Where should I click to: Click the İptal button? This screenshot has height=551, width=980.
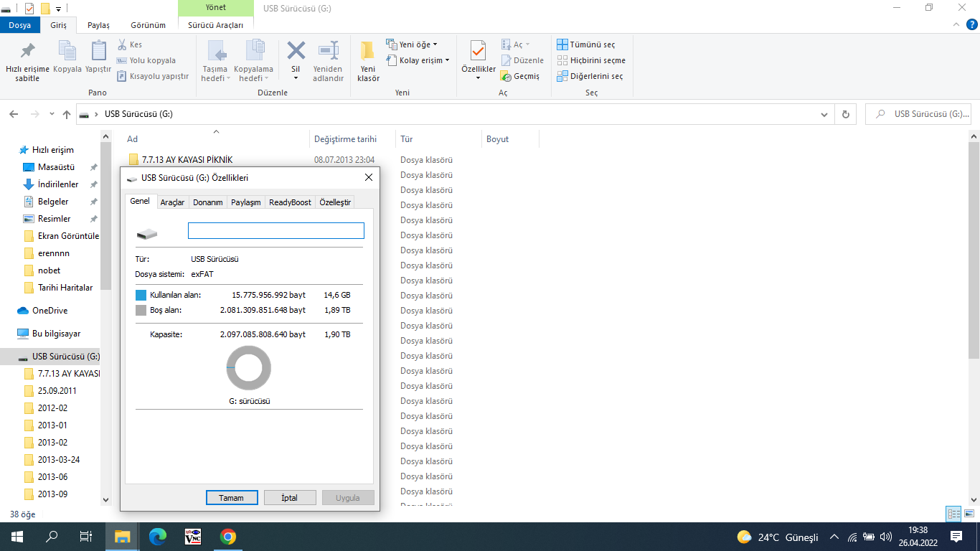[x=290, y=497]
